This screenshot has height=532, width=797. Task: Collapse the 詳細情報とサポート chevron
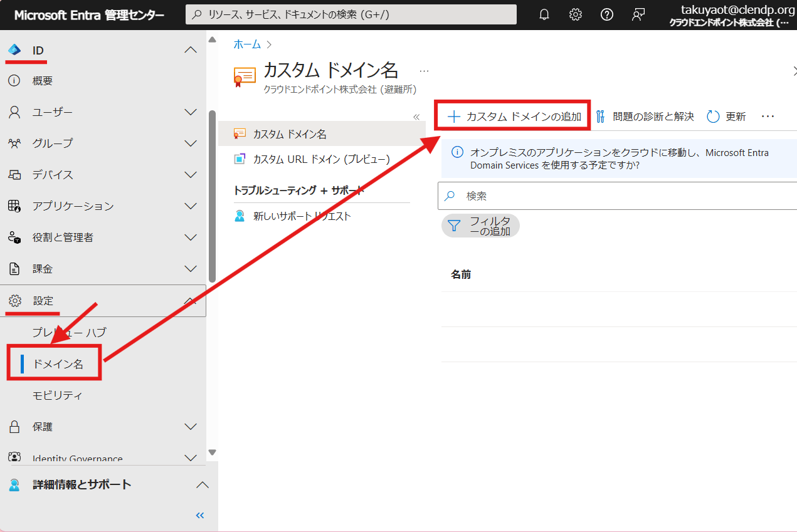(x=202, y=484)
